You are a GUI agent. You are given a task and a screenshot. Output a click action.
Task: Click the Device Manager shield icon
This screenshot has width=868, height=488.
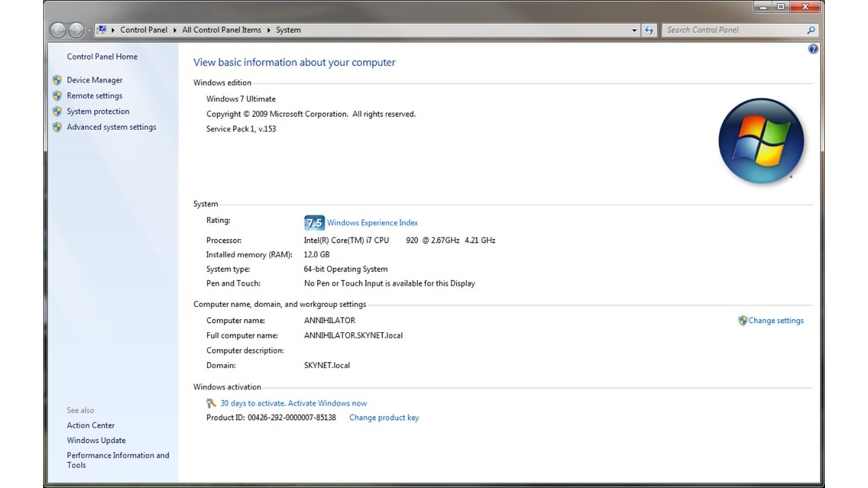57,80
